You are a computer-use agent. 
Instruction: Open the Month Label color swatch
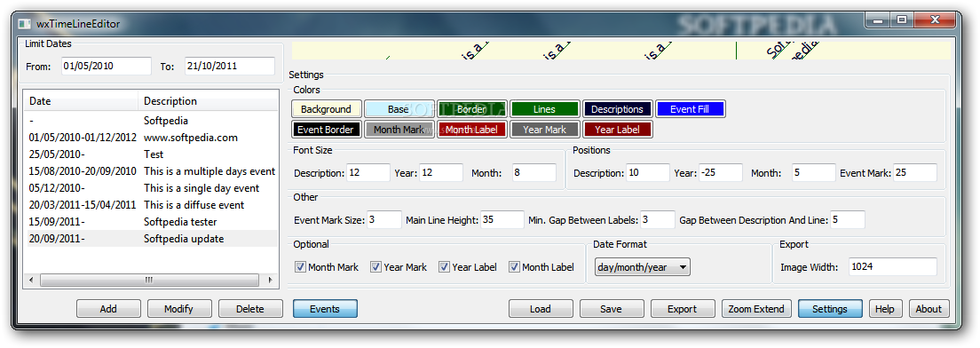point(471,130)
